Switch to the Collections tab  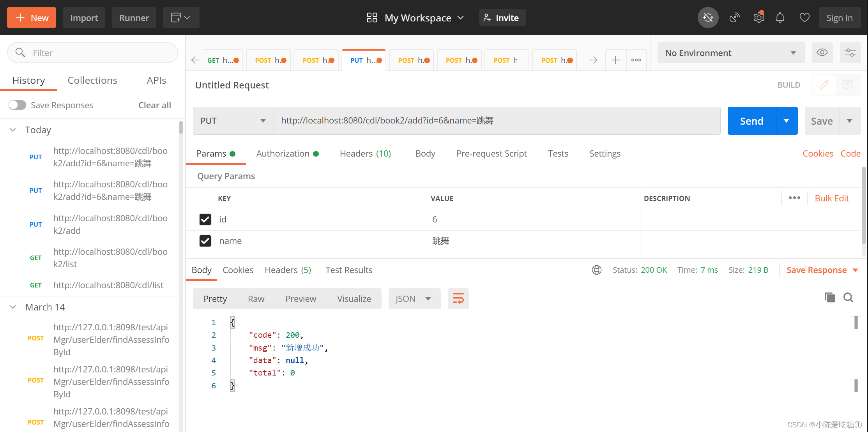[x=92, y=80]
